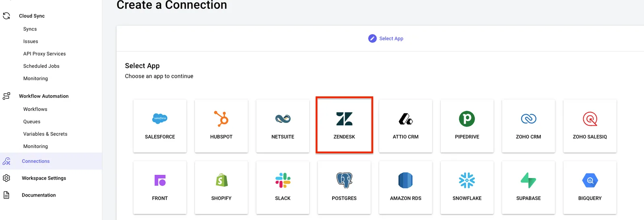Click the Select App step label

coord(391,39)
